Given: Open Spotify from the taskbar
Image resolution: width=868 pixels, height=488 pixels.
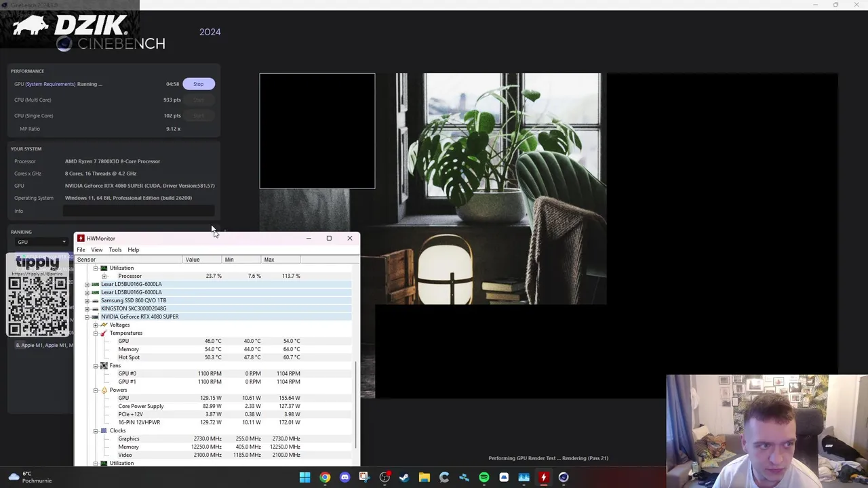Looking at the screenshot, I should [484, 478].
